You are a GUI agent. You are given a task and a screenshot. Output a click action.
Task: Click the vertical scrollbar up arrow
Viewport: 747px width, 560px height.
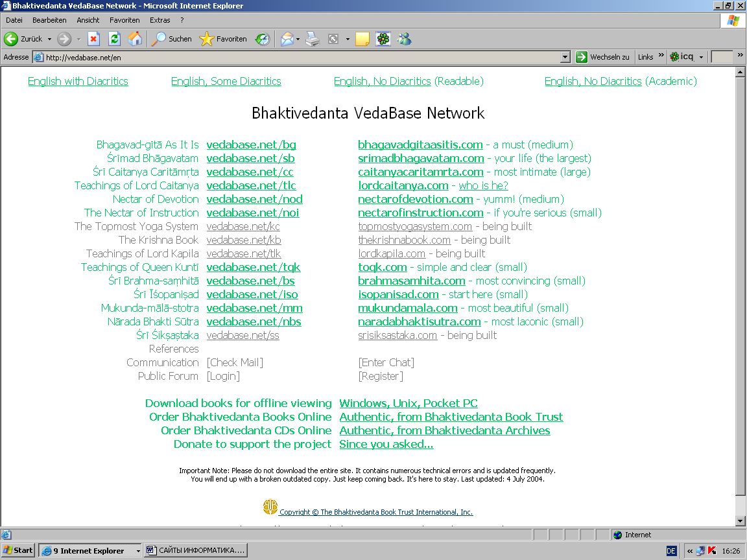(740, 73)
